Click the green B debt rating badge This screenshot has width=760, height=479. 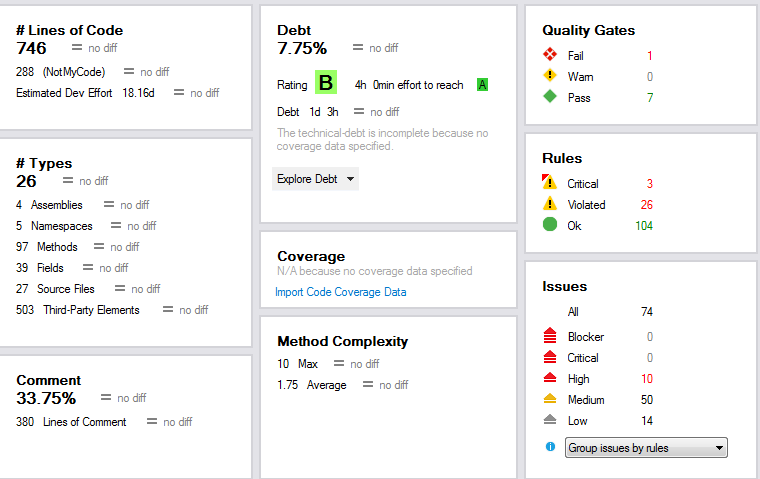click(326, 82)
